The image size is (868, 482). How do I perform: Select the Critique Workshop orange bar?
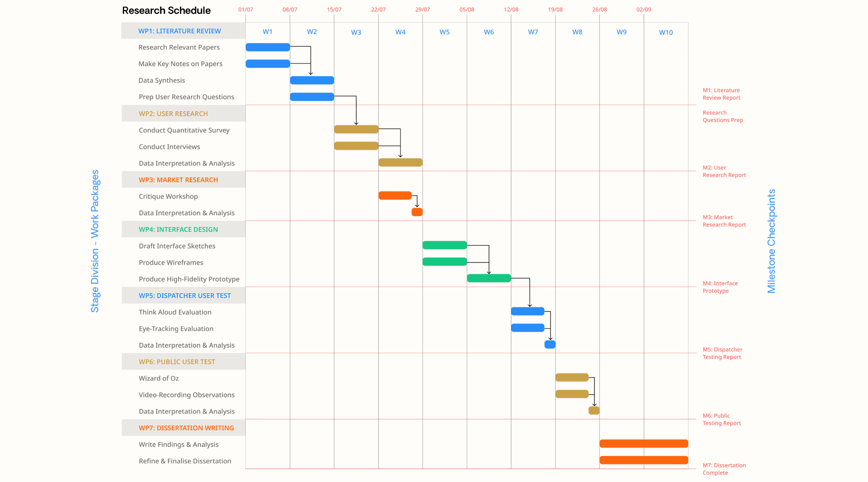pos(395,196)
